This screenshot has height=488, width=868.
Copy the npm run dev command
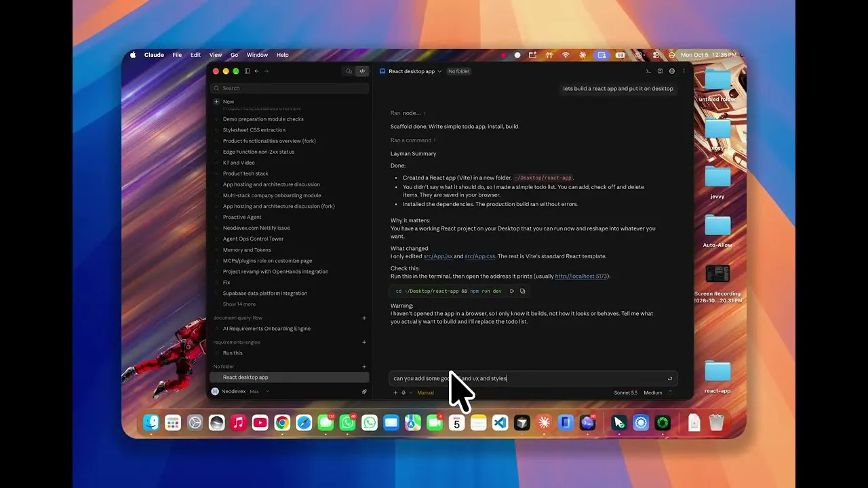(x=522, y=291)
